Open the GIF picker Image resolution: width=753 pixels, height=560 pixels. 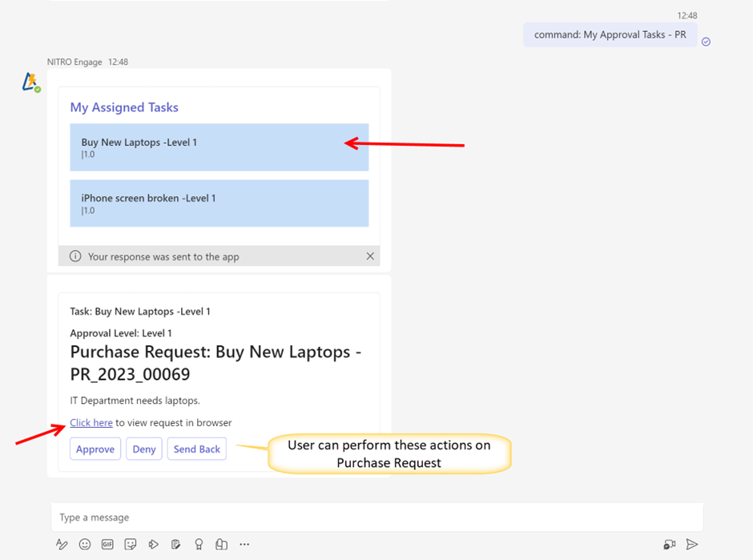pyautogui.click(x=107, y=545)
